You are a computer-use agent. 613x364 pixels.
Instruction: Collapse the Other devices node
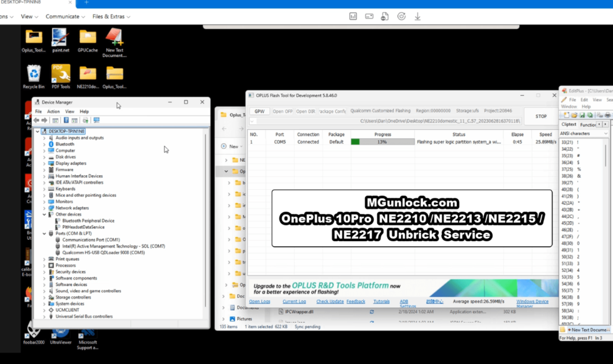44,214
